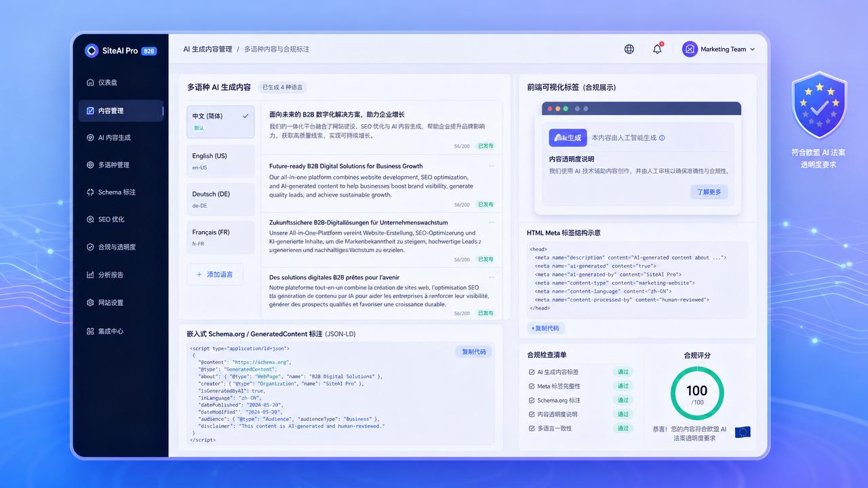Click heading Zukunftssichere B2B-Digitallösungen
The image size is (868, 488).
point(359,222)
